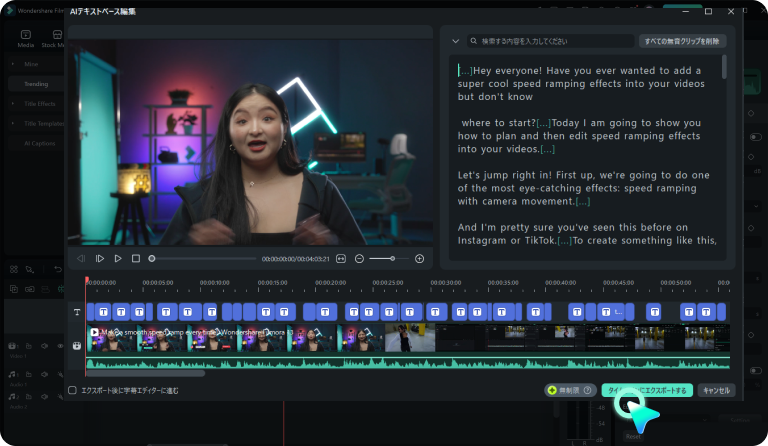The image size is (768, 446).
Task: Open the Stock Media tab
Action: [x=53, y=39]
